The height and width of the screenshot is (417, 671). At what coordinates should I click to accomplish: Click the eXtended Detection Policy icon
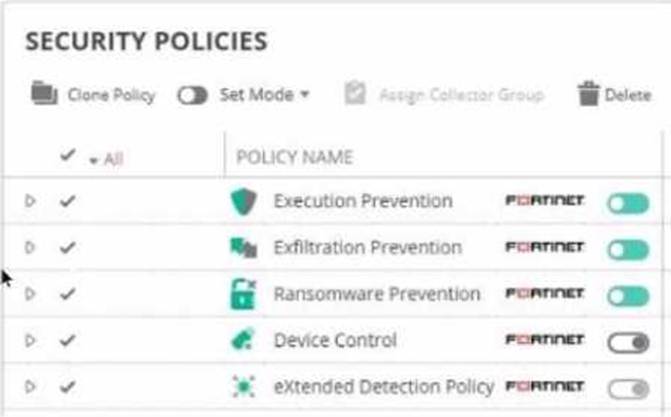243,387
